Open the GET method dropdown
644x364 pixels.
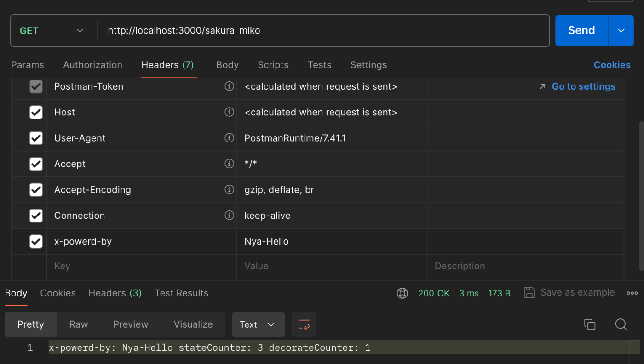point(52,31)
